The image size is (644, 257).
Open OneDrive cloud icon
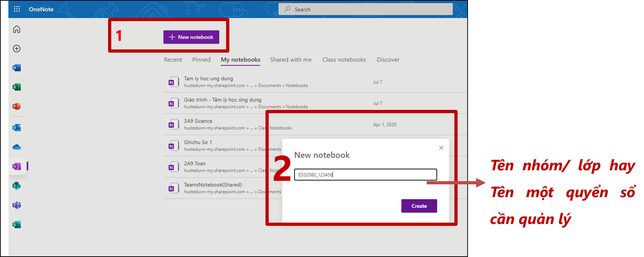coord(17,147)
